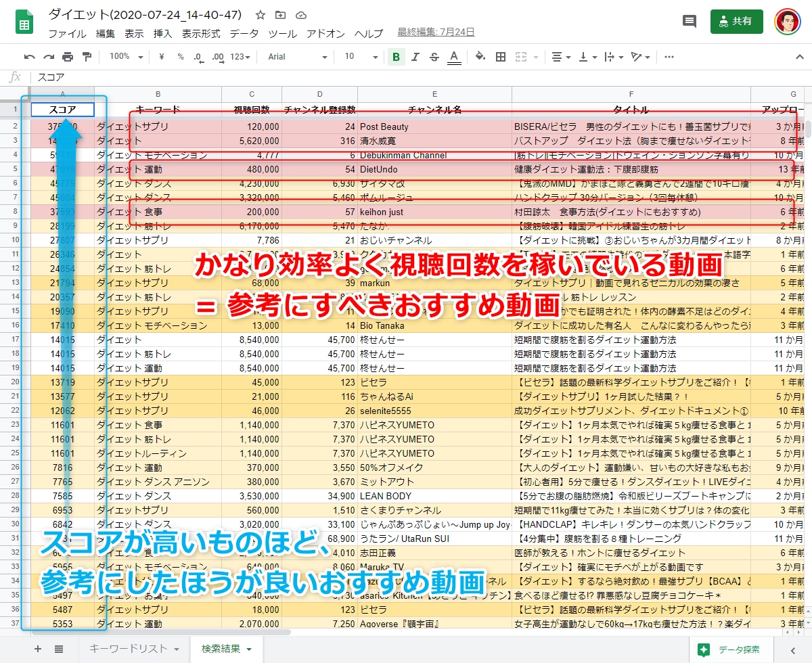The width and height of the screenshot is (812, 663).
Task: Toggle strikethrough formatting
Action: pyautogui.click(x=434, y=57)
